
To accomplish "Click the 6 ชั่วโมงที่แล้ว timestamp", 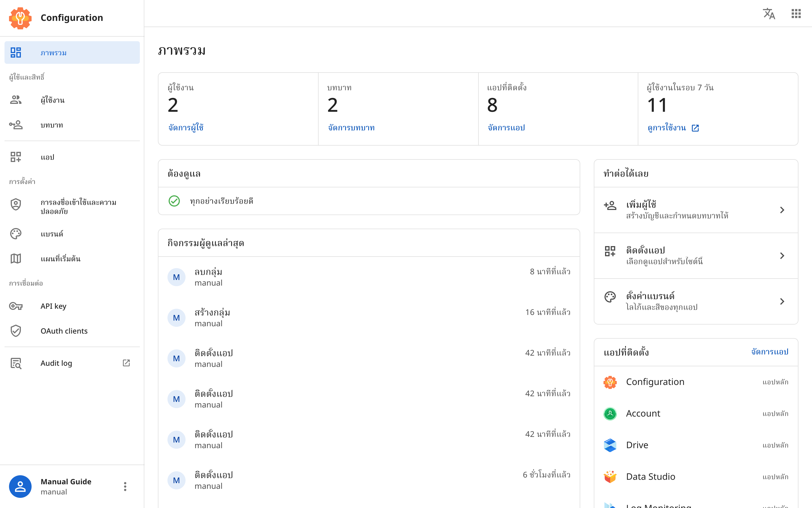I will tap(546, 474).
